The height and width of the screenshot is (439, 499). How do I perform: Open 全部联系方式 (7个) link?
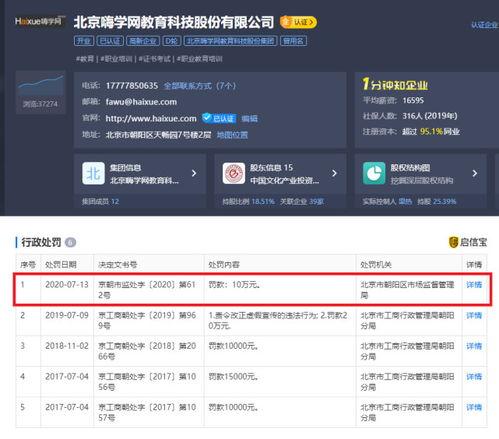[200, 86]
